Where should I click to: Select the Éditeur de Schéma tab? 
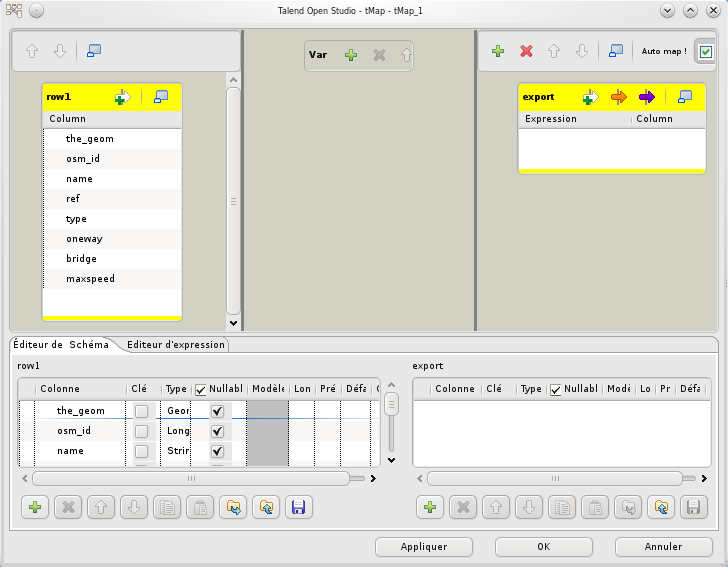pos(59,345)
